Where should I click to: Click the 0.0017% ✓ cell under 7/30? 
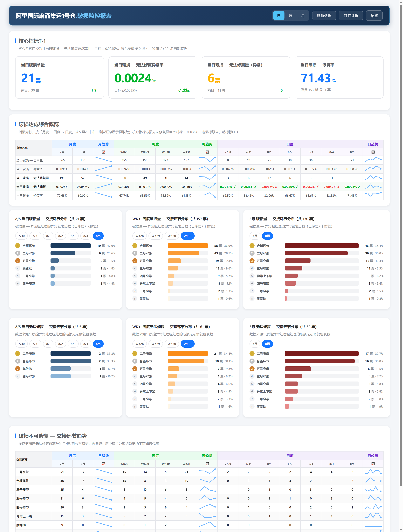pos(228,187)
